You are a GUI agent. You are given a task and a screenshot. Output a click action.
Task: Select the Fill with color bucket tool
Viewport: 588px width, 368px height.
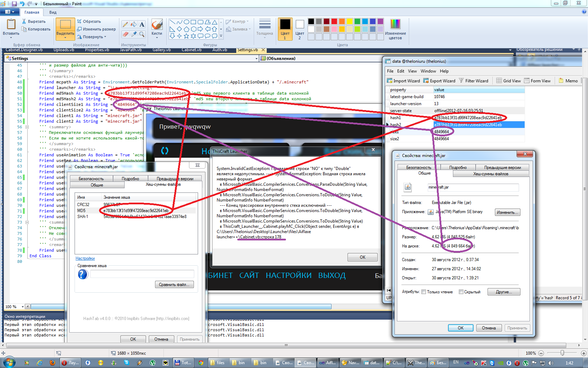[133, 24]
